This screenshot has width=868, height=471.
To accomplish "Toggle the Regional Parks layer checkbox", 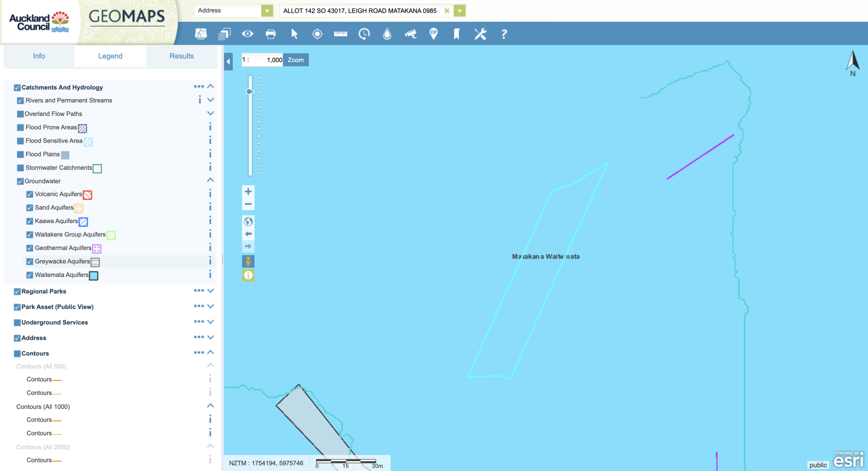I will coord(17,291).
